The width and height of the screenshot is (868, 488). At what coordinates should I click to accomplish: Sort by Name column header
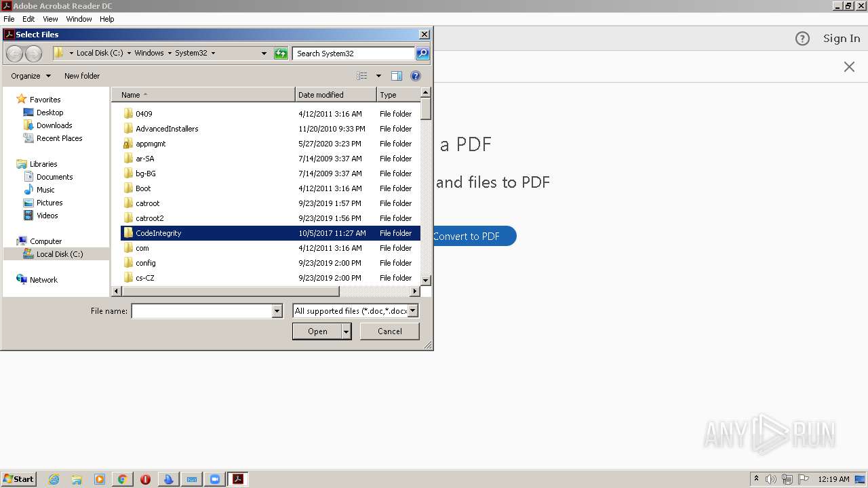(203, 95)
